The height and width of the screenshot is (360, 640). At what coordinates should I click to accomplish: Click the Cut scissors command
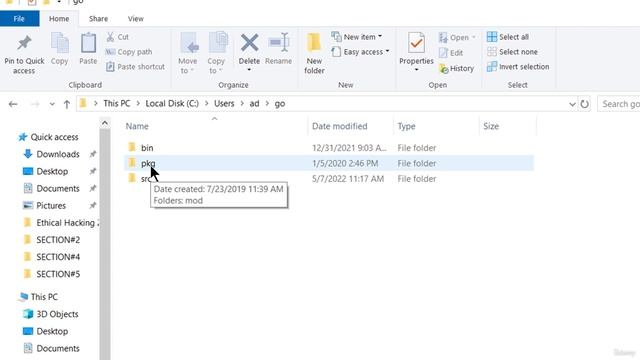pos(117,37)
